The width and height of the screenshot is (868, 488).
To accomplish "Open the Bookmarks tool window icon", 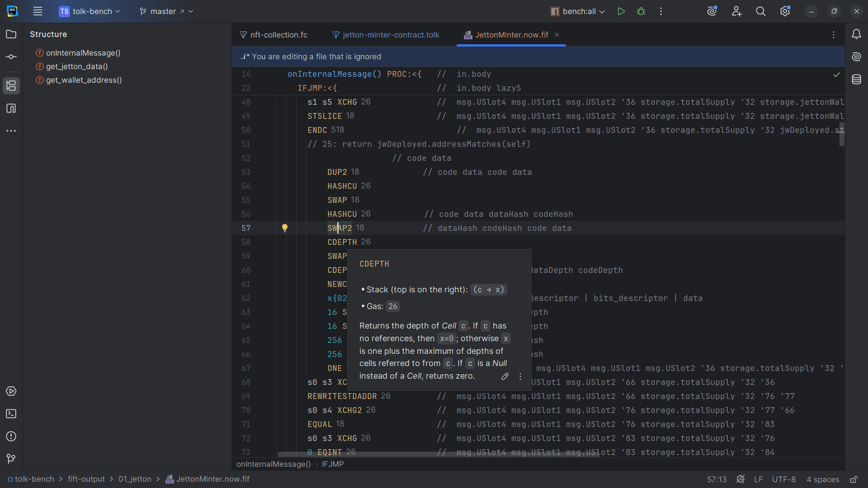I will (11, 108).
